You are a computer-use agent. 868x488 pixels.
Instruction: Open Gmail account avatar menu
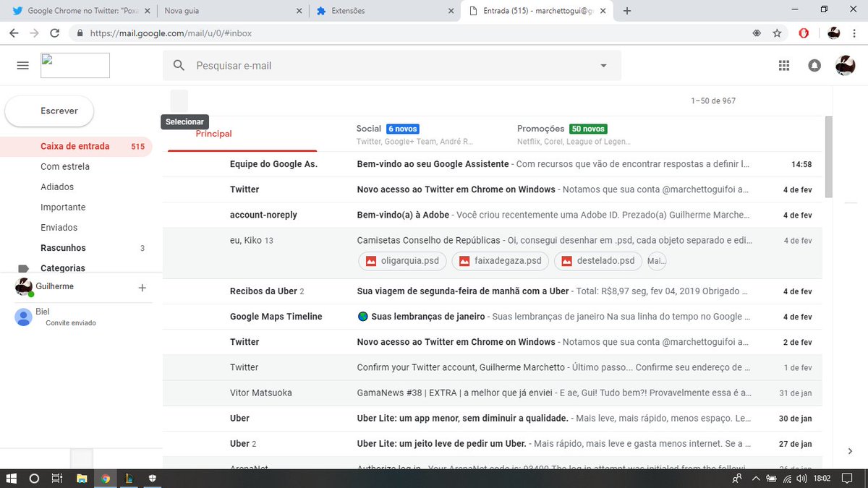tap(845, 66)
